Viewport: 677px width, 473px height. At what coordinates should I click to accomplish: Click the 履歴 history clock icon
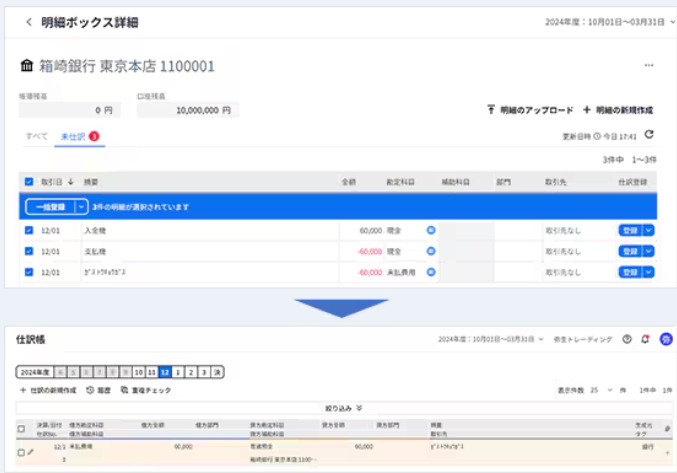(90, 390)
